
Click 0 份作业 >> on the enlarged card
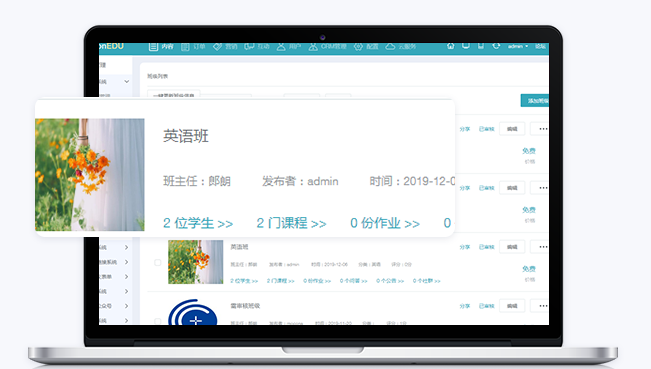pos(385,223)
